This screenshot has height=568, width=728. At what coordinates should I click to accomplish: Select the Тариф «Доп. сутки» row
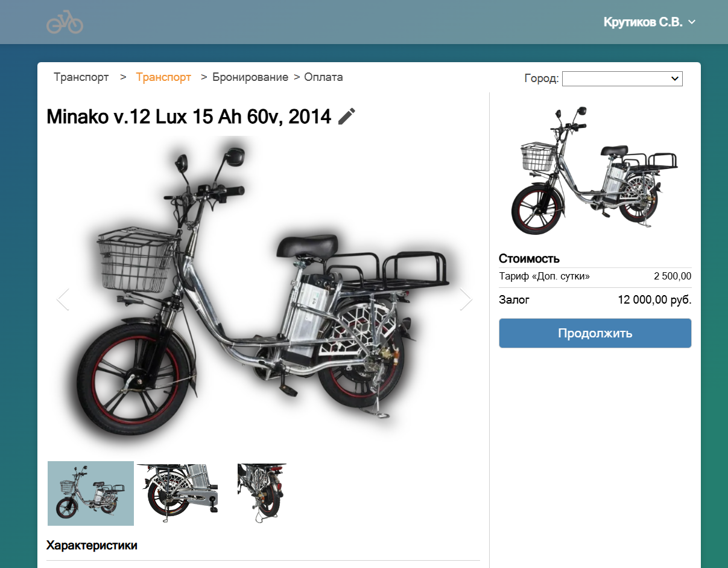595,276
